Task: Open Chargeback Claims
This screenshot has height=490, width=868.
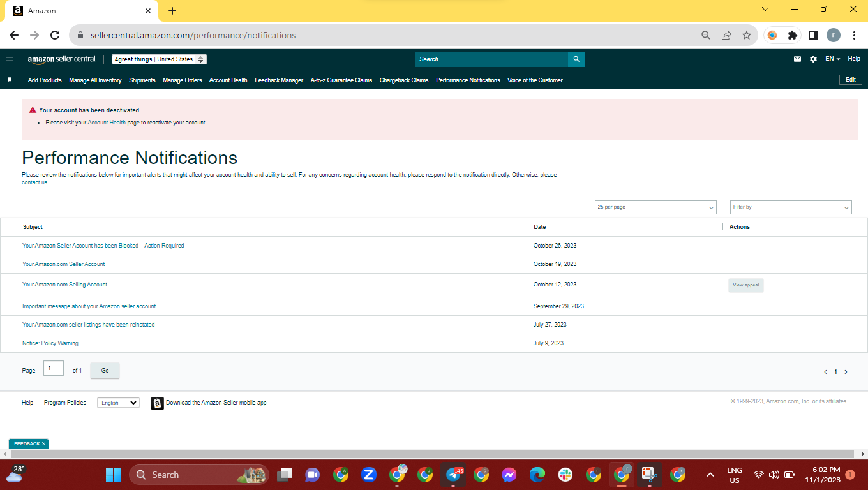Action: coord(404,80)
